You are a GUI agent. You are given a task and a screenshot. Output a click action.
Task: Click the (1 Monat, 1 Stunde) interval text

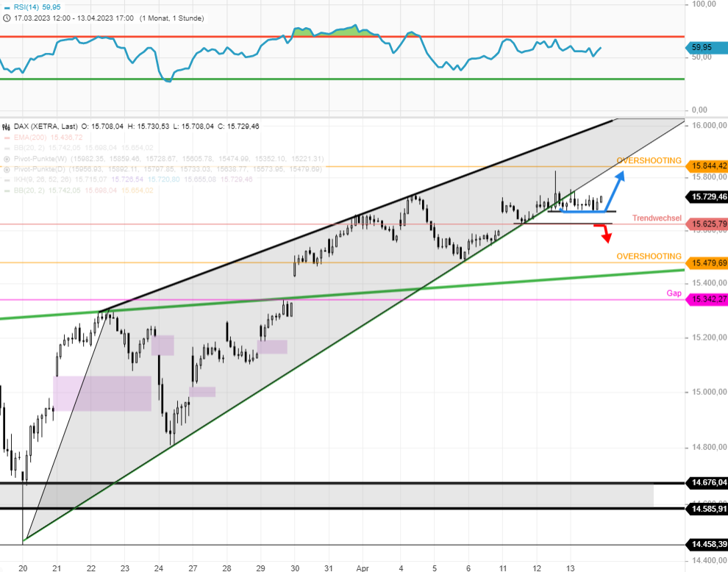click(x=172, y=18)
